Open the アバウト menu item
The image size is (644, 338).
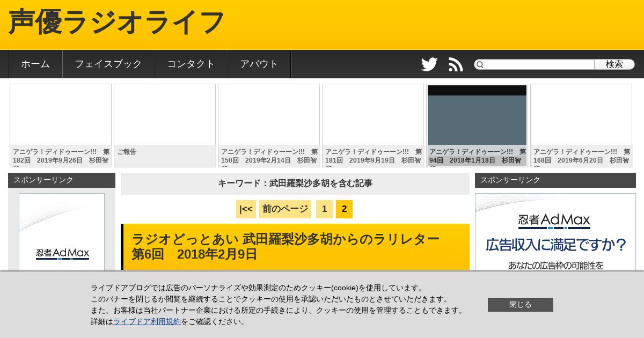point(259,64)
